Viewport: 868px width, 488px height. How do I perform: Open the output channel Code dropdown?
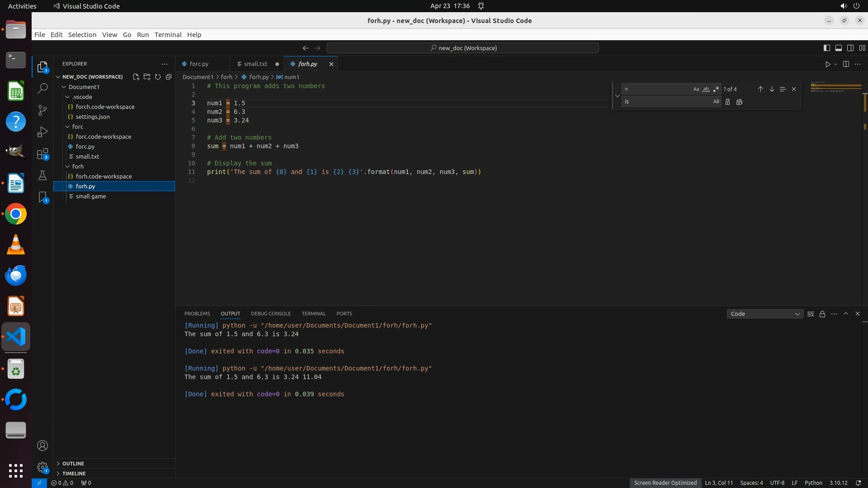coord(764,314)
